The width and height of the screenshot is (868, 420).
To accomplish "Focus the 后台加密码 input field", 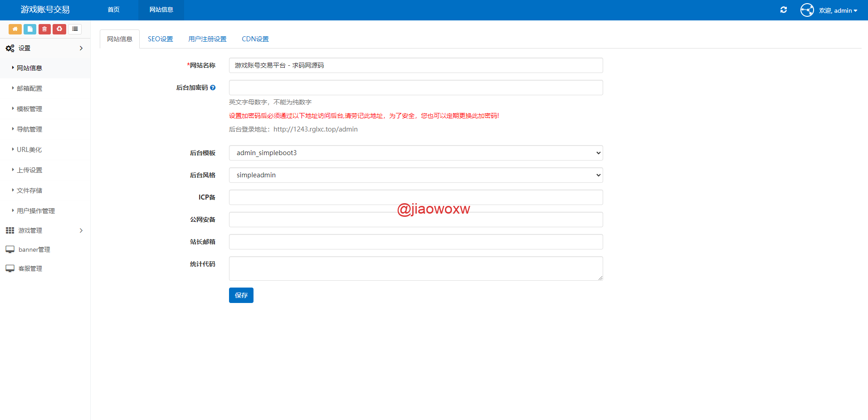I will (x=416, y=88).
